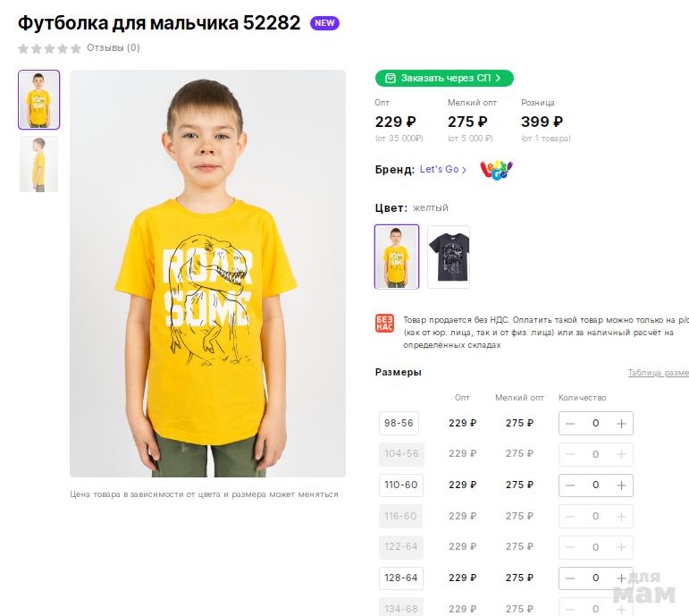Decrease quantity for size 110-60
This screenshot has width=689, height=616.
point(570,485)
